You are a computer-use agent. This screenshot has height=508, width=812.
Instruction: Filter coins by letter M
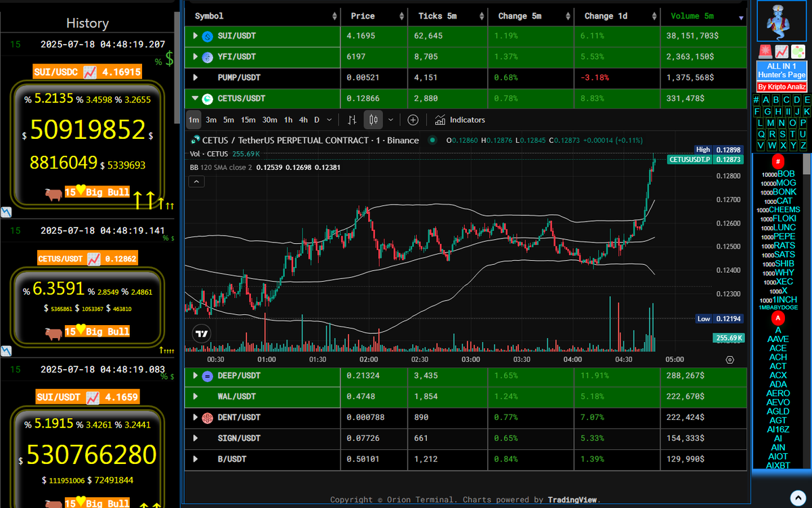770,123
